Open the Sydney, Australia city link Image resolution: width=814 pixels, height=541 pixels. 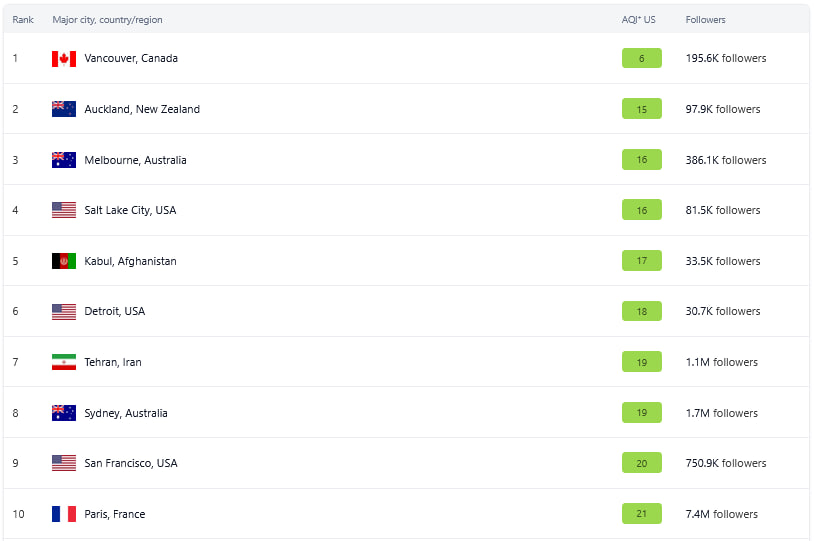point(126,413)
